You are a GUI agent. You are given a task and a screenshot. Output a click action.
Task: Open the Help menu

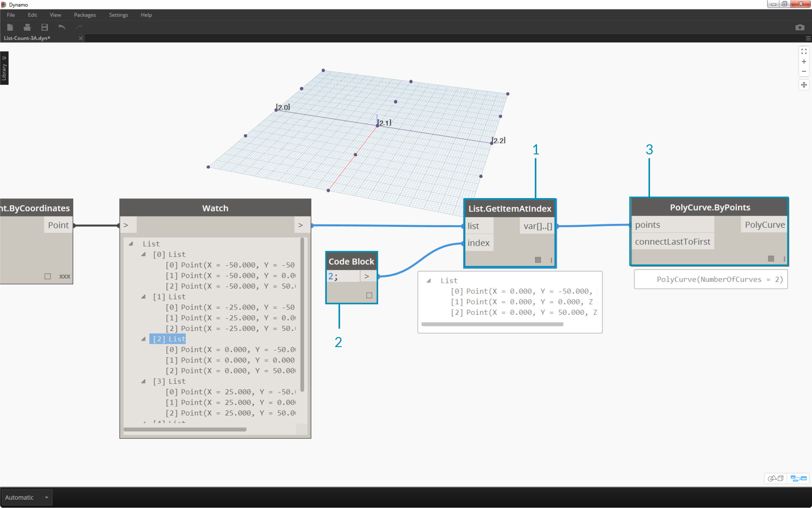(x=146, y=15)
